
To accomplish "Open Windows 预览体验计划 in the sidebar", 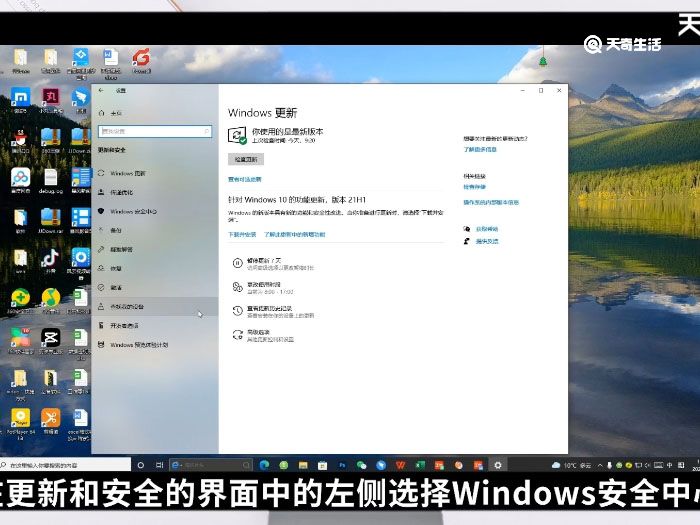I will 155,345.
